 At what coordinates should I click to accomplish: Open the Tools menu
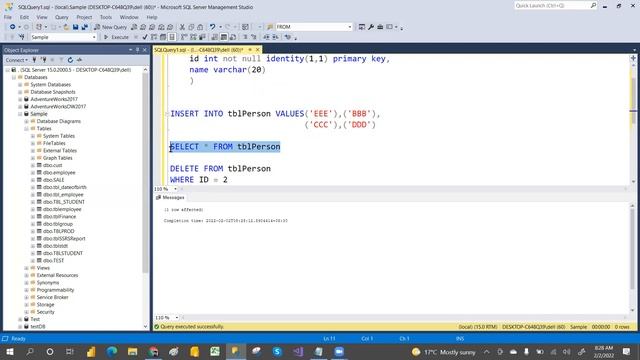click(x=106, y=17)
